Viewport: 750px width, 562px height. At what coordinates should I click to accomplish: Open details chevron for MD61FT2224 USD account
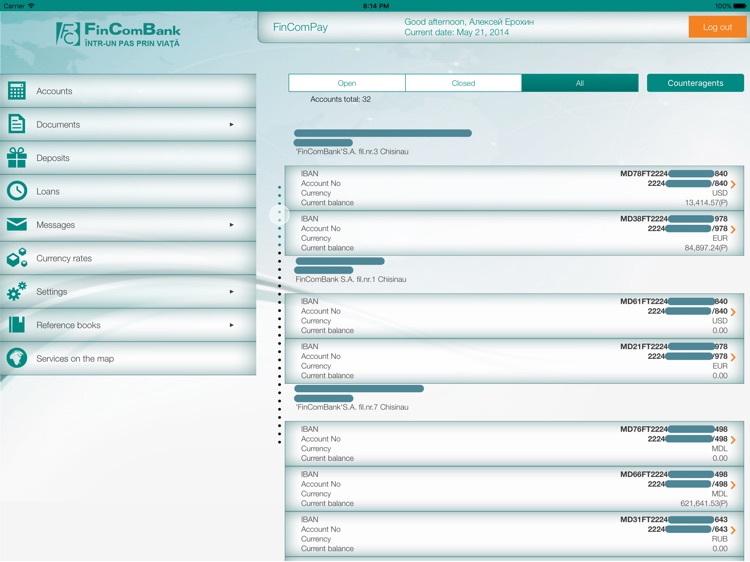733,312
